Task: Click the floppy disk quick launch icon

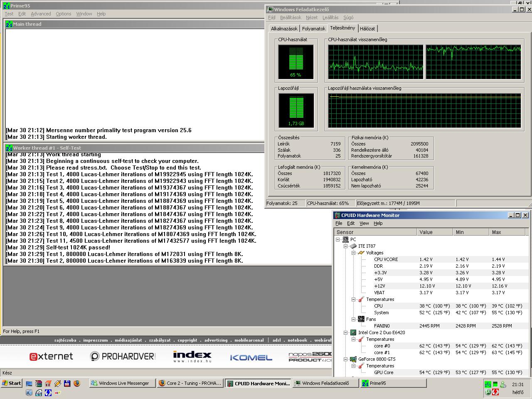Action: 67,384
